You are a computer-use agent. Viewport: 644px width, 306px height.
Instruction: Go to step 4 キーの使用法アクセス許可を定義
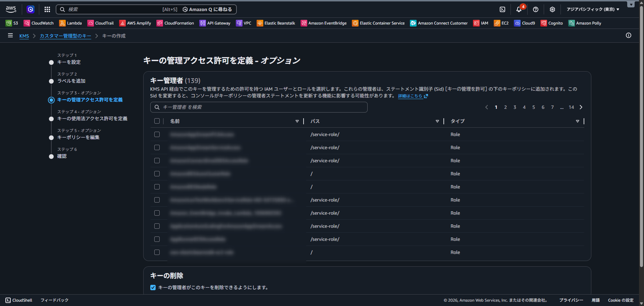[92, 119]
